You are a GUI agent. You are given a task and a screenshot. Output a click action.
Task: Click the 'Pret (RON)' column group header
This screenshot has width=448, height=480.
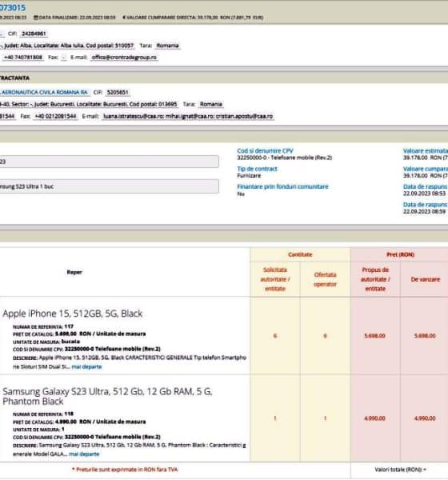[x=400, y=254]
